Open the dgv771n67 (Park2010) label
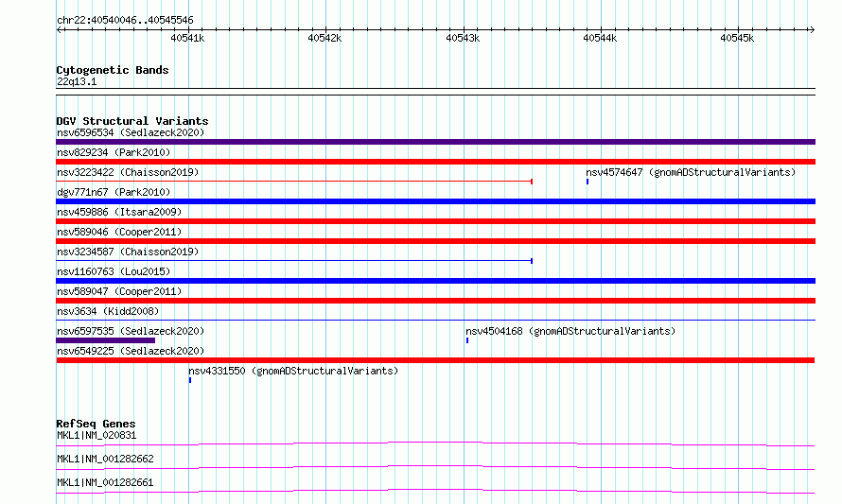 pyautogui.click(x=114, y=192)
